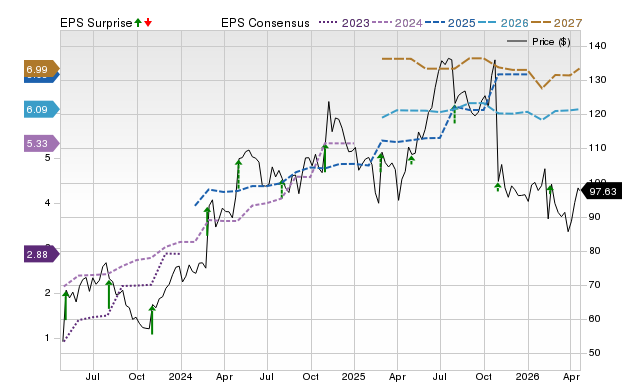Click the 130 price axis label

[x=597, y=80]
